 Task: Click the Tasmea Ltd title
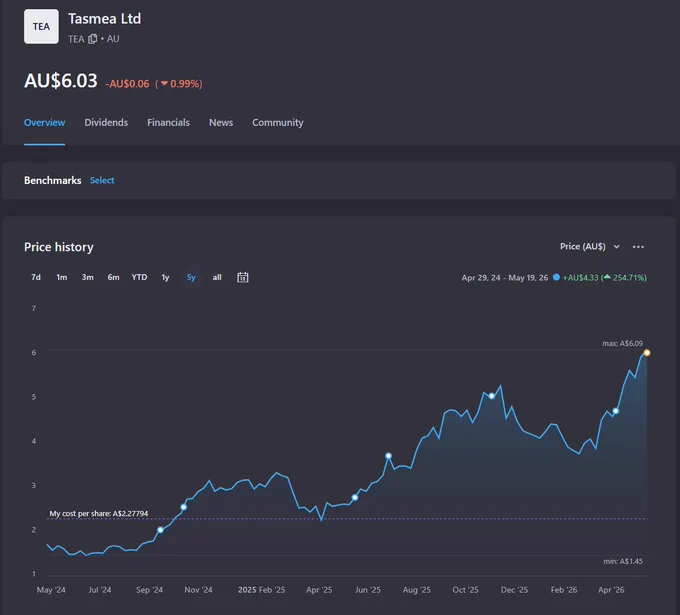pyautogui.click(x=105, y=19)
